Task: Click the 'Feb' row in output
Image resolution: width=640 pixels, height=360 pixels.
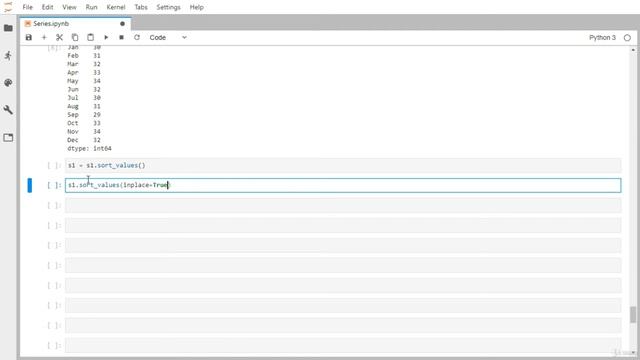Action: click(84, 56)
